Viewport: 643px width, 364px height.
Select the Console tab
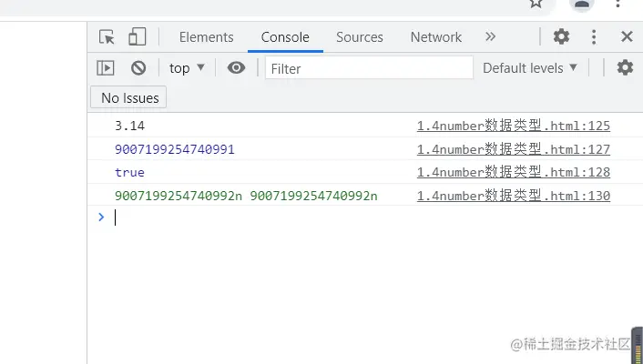(285, 37)
